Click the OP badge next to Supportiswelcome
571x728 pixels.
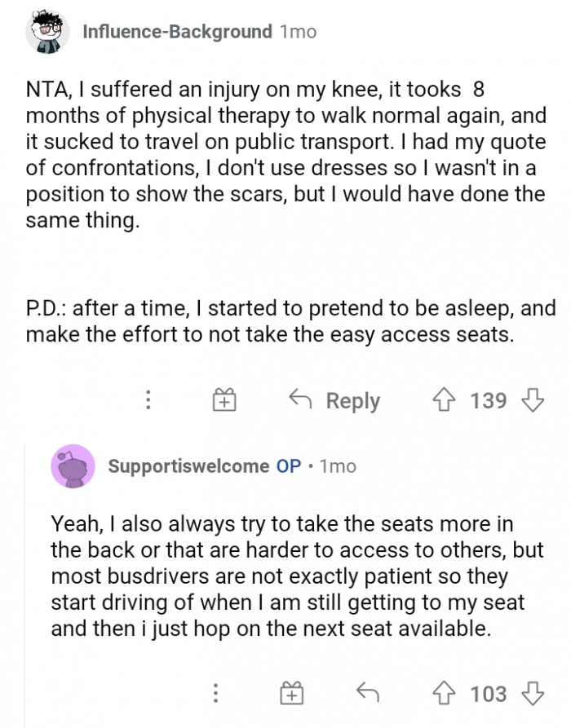289,466
